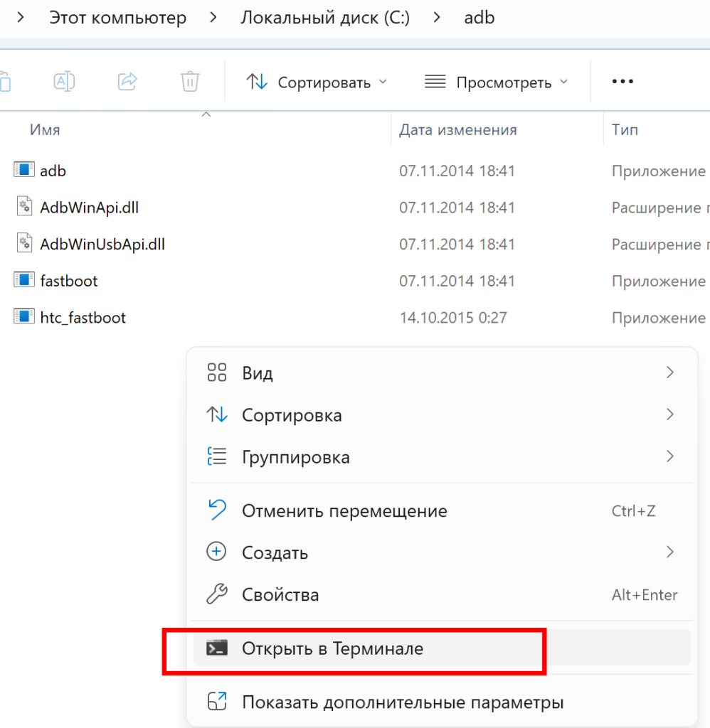Sort by Дата изменения column header
The height and width of the screenshot is (728, 710).
(457, 129)
